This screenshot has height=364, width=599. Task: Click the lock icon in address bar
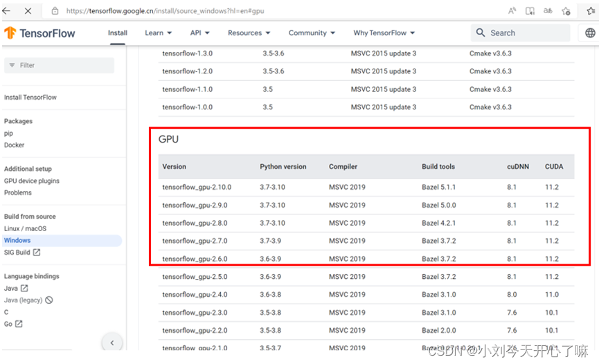tap(55, 11)
